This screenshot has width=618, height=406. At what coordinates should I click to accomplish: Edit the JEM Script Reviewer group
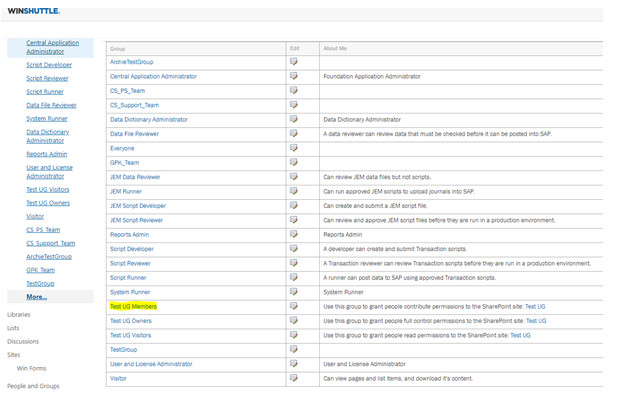(x=294, y=220)
